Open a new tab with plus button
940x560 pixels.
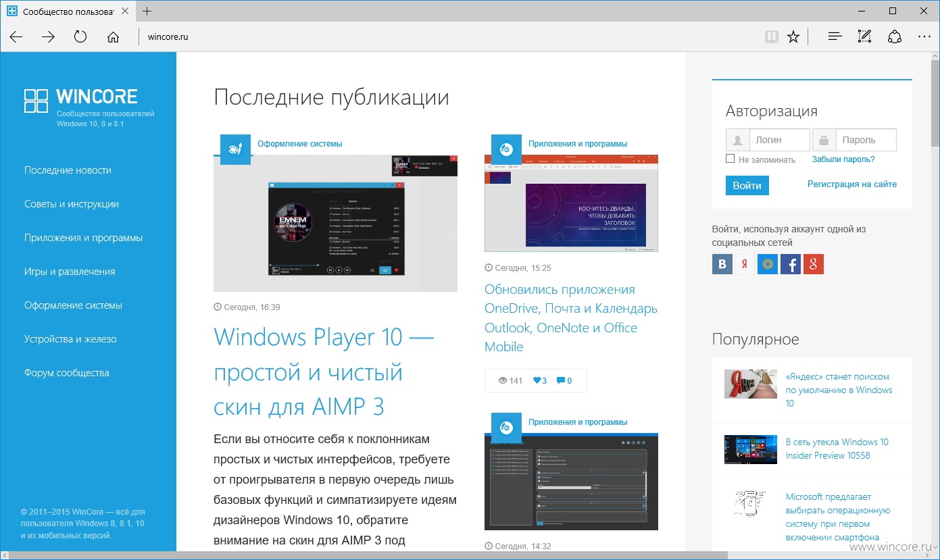[147, 11]
